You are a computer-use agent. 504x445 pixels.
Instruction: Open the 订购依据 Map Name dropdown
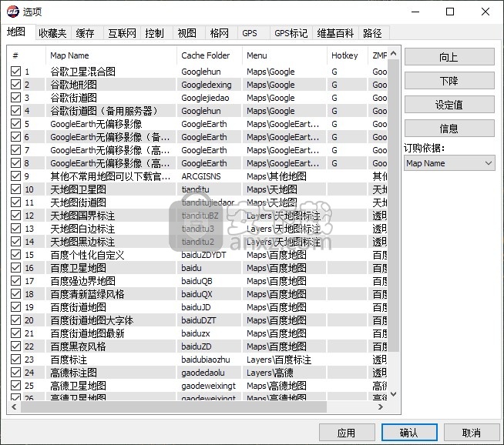point(449,163)
